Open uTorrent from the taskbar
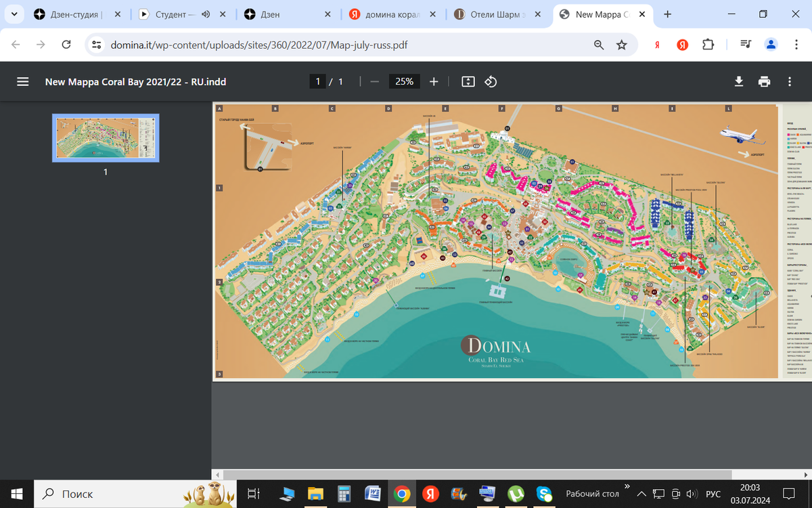Image resolution: width=812 pixels, height=508 pixels. 515,494
